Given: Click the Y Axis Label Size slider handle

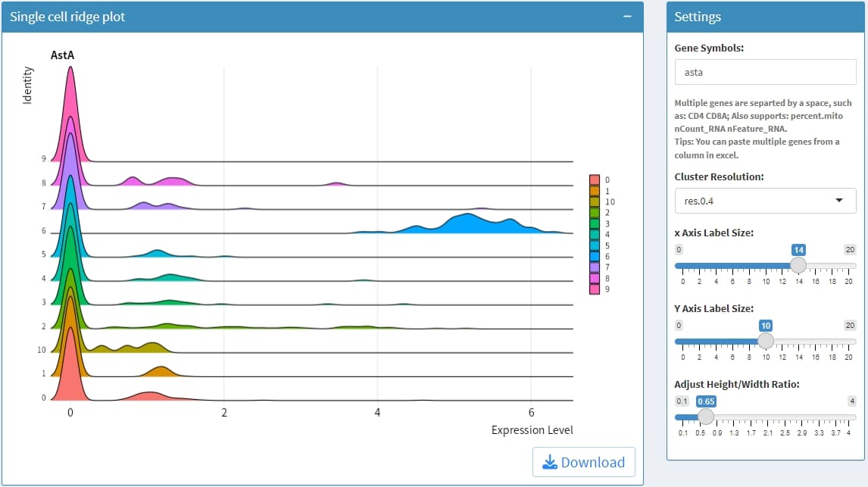Looking at the screenshot, I should pyautogui.click(x=765, y=341).
